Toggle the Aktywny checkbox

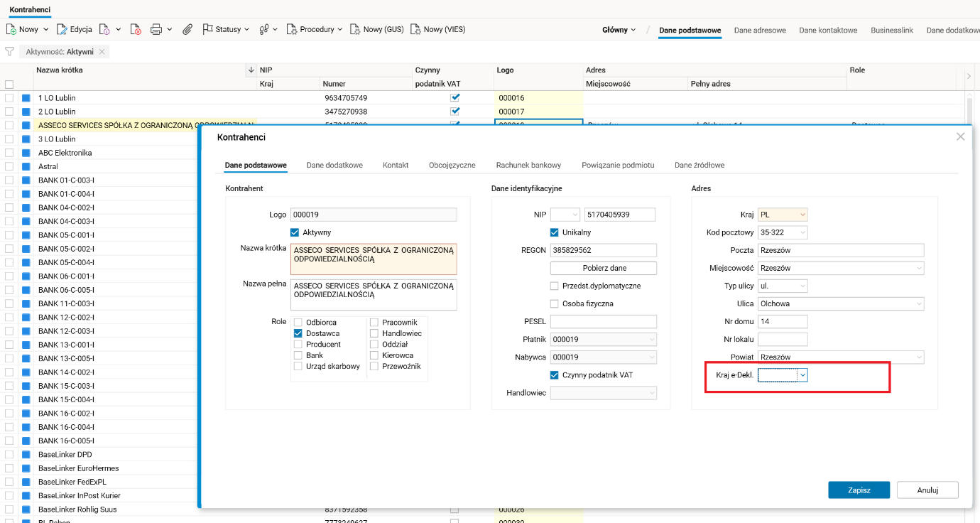295,232
